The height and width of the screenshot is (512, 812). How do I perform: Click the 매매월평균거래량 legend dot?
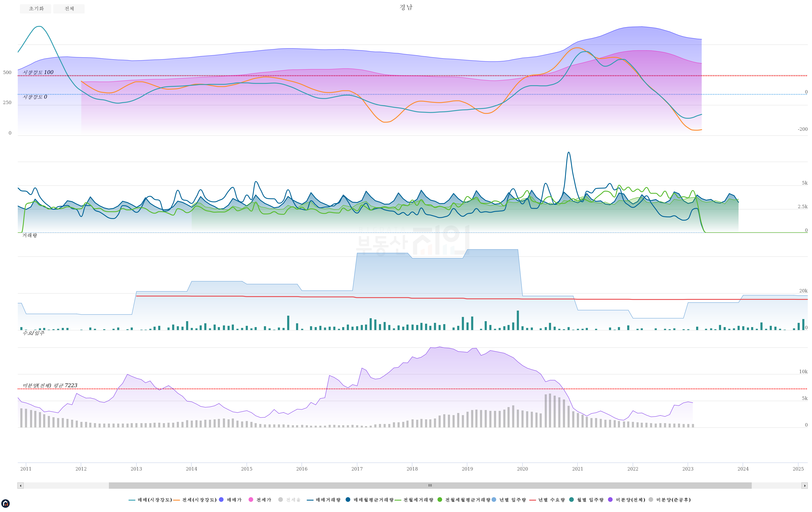tap(348, 500)
